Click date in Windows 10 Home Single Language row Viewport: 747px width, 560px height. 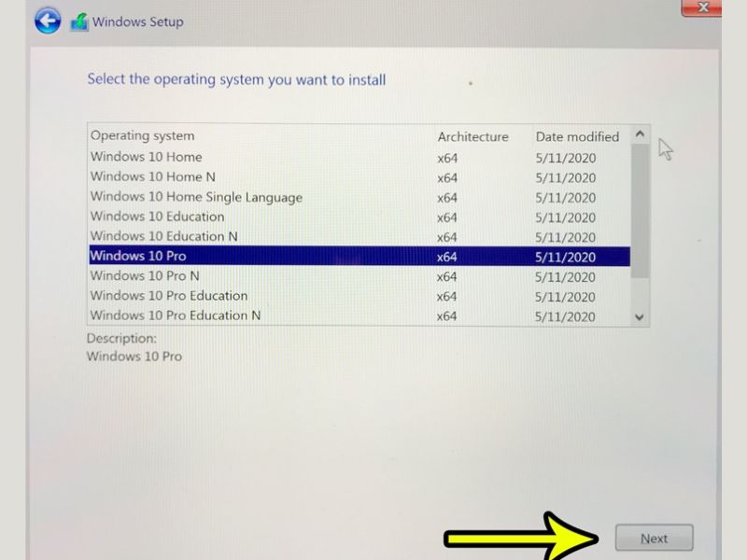tap(565, 198)
